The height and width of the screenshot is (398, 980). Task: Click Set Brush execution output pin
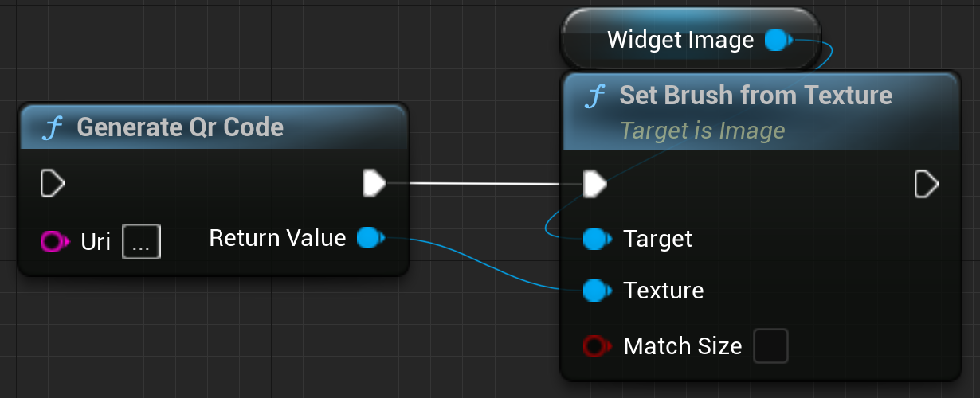[926, 184]
